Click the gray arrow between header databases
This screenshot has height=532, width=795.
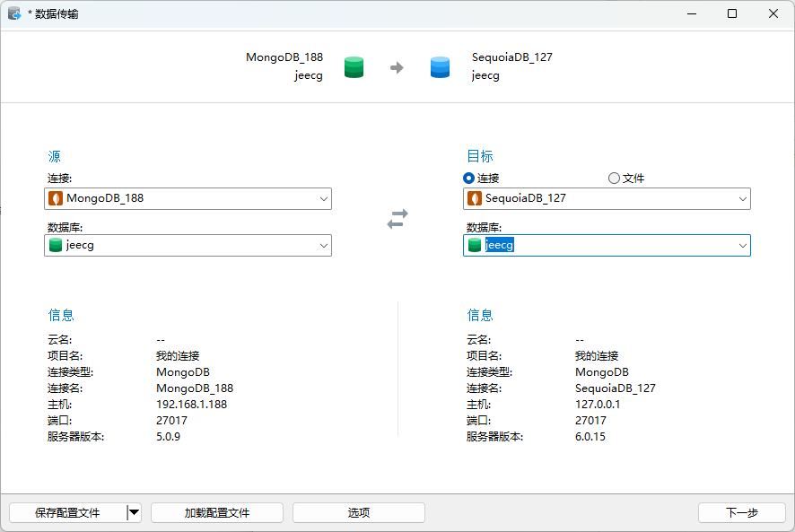click(397, 67)
